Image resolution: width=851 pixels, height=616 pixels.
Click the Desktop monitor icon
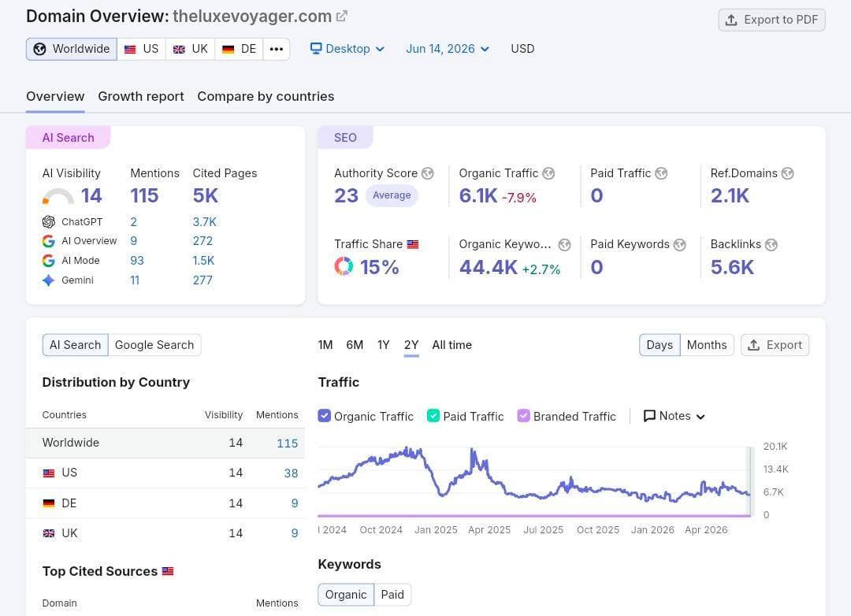316,48
